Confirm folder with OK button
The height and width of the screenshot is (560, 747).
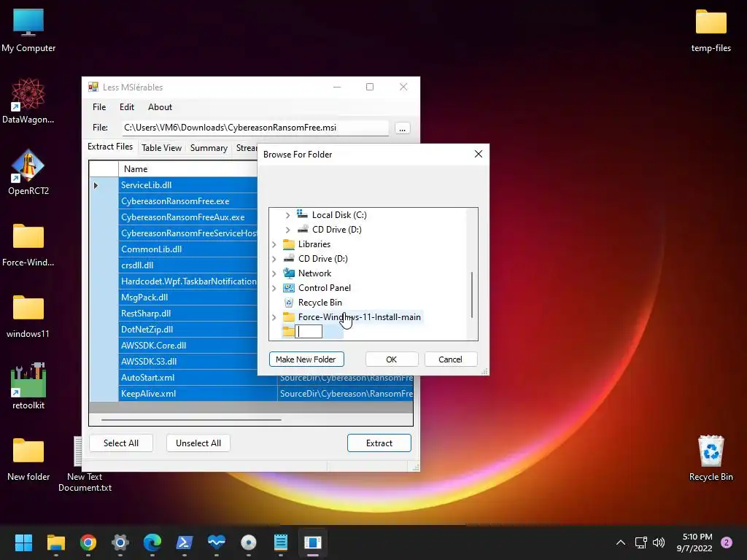pyautogui.click(x=392, y=359)
